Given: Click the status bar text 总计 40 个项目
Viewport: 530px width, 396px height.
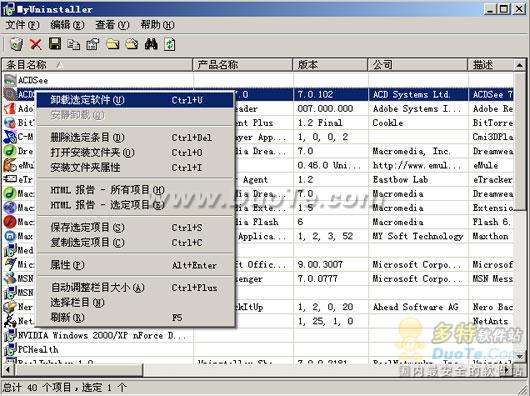Looking at the screenshot, I should [x=37, y=387].
